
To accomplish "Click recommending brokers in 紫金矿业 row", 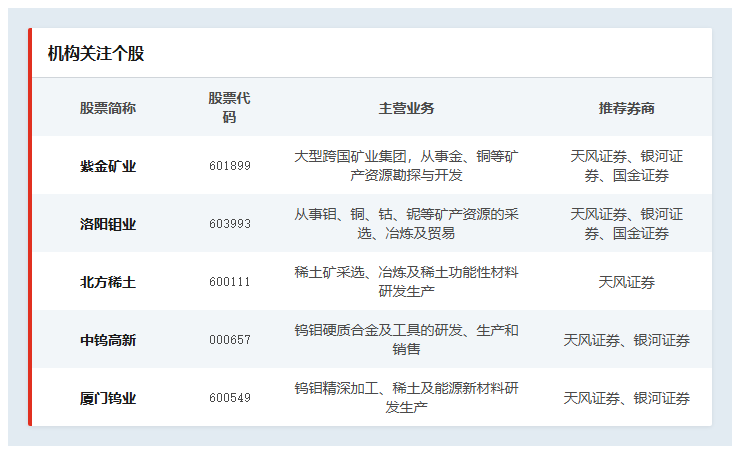I will coord(626,166).
